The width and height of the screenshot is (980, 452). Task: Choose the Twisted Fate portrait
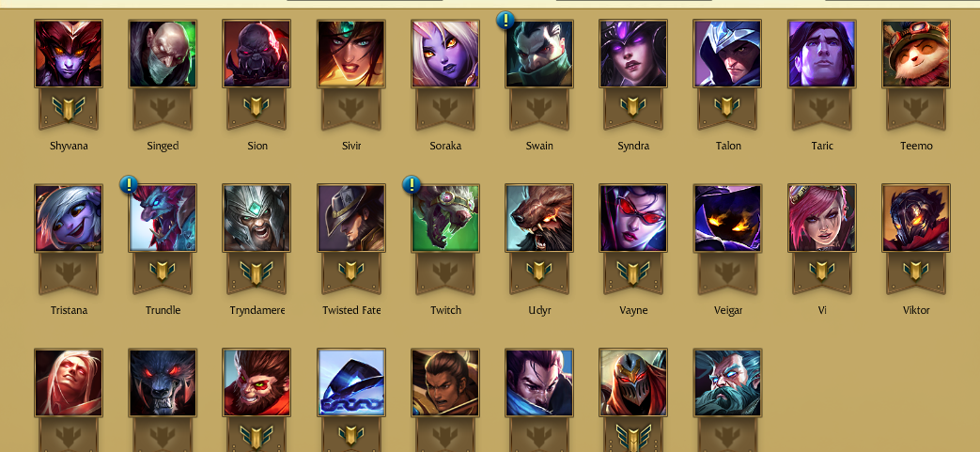point(351,218)
